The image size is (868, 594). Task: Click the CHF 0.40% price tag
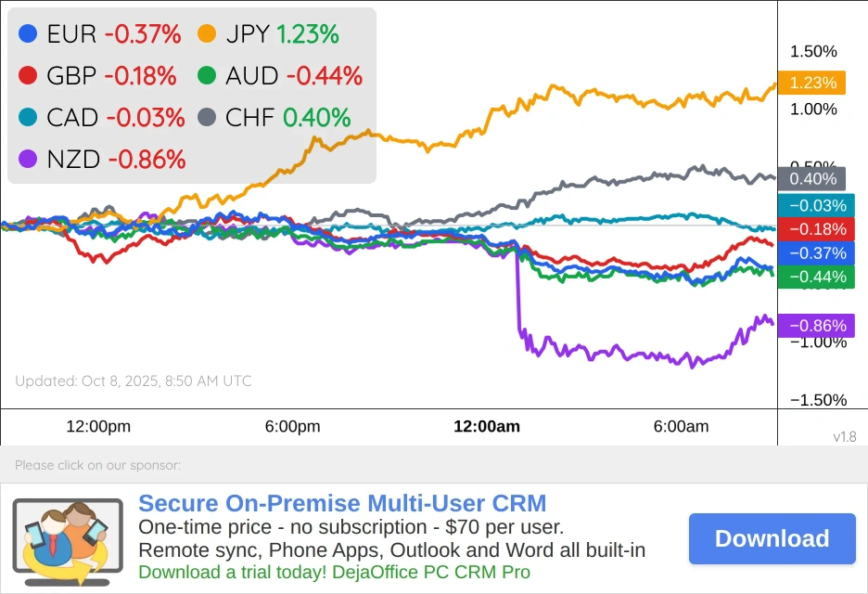pos(812,179)
